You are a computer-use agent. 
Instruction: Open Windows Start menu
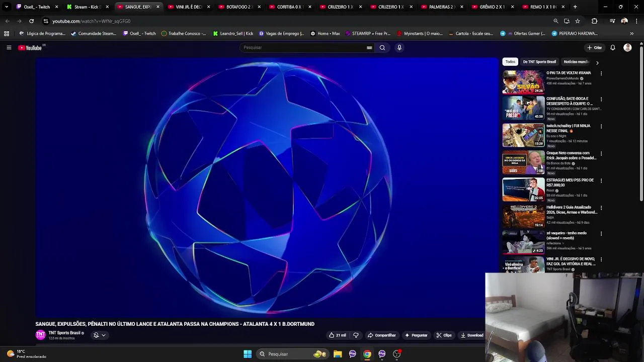[x=248, y=354]
